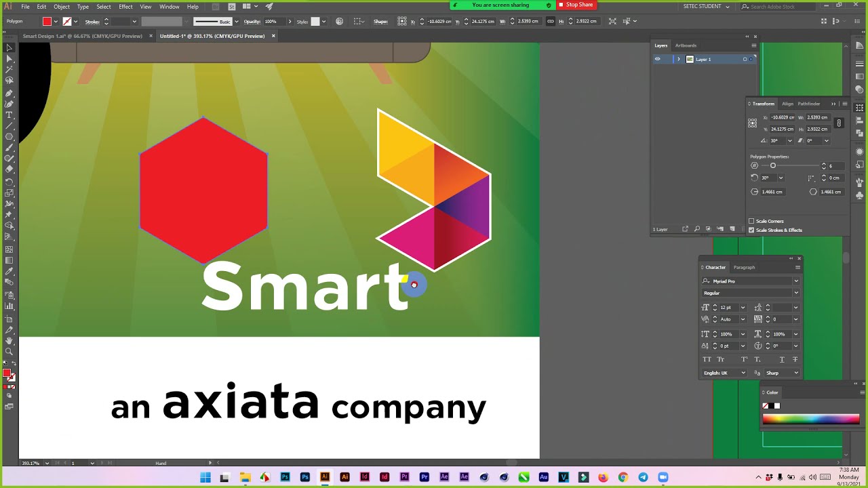
Task: Select the Paintbrush tool
Action: tap(9, 148)
